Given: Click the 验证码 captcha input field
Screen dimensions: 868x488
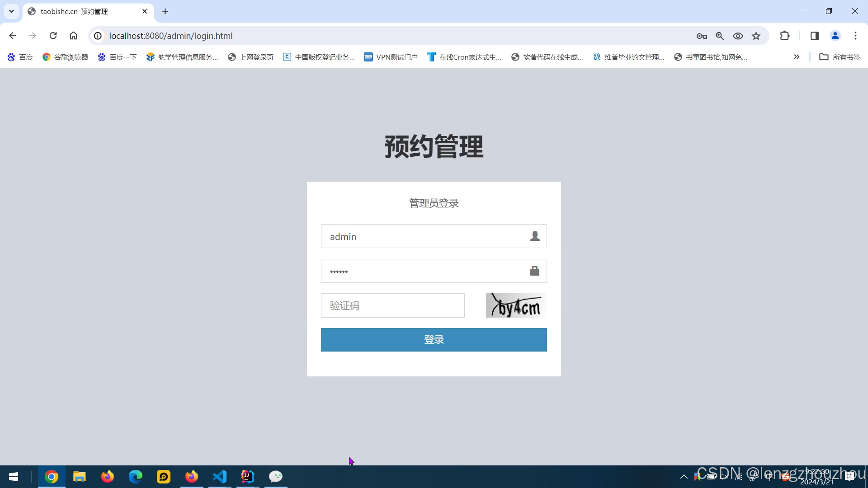Looking at the screenshot, I should pyautogui.click(x=392, y=305).
